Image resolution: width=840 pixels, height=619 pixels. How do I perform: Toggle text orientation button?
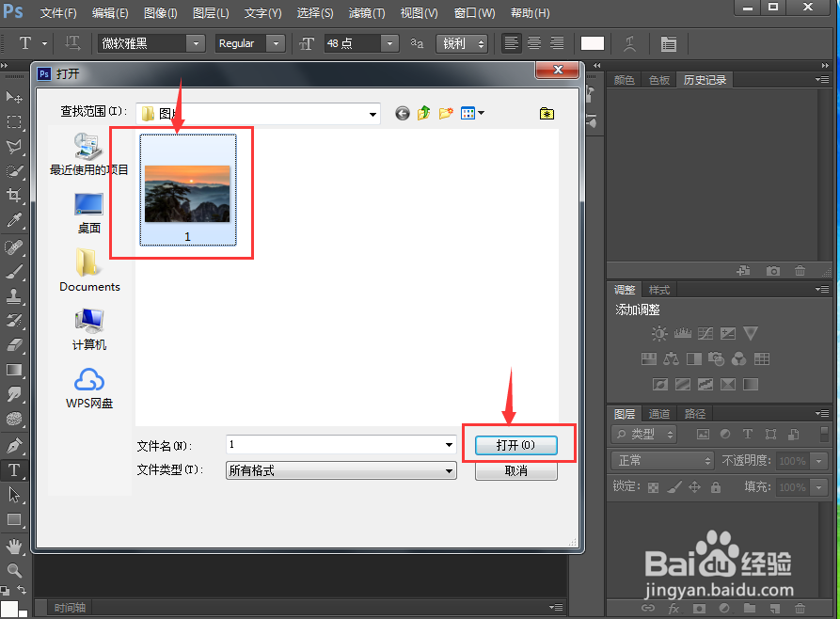coord(72,43)
